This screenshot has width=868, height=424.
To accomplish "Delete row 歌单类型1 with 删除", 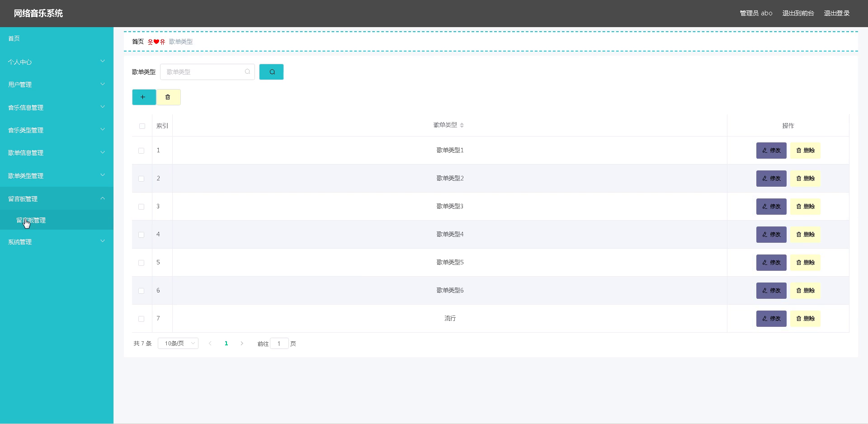I will 805,151.
